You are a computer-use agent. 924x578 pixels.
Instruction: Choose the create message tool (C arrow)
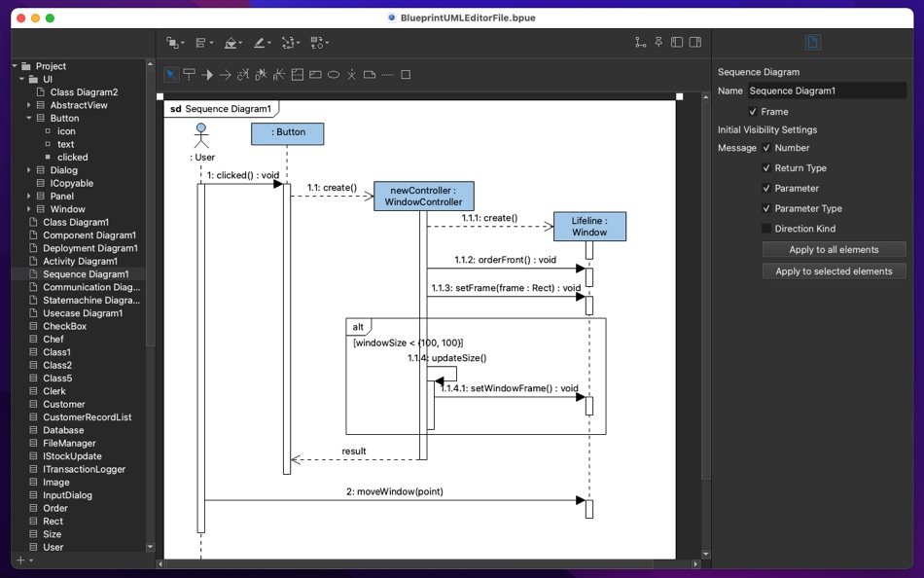[243, 74]
